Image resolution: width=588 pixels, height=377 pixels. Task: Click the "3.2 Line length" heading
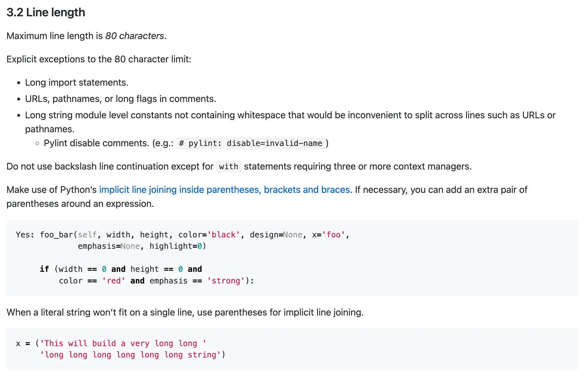pos(45,12)
